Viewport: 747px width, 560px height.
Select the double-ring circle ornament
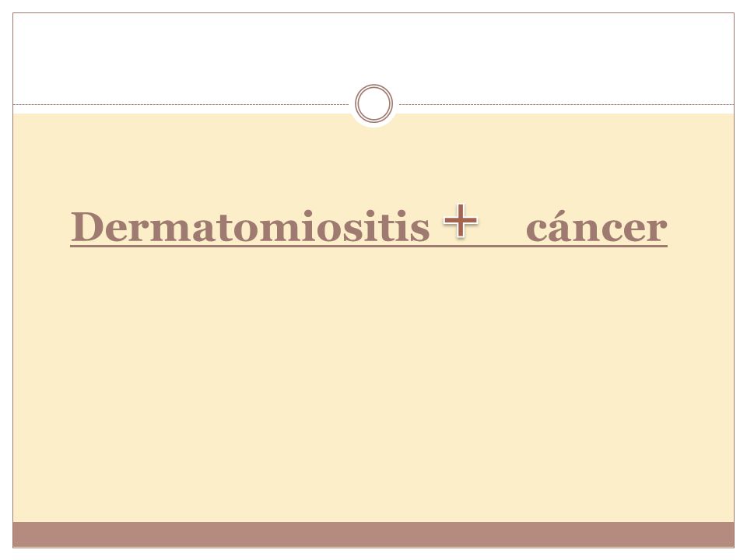(374, 103)
